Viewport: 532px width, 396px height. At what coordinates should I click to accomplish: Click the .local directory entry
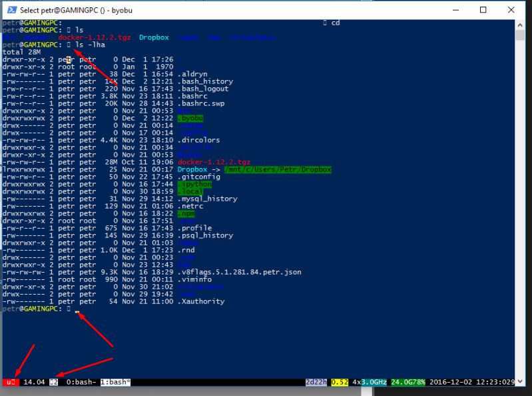[190, 191]
